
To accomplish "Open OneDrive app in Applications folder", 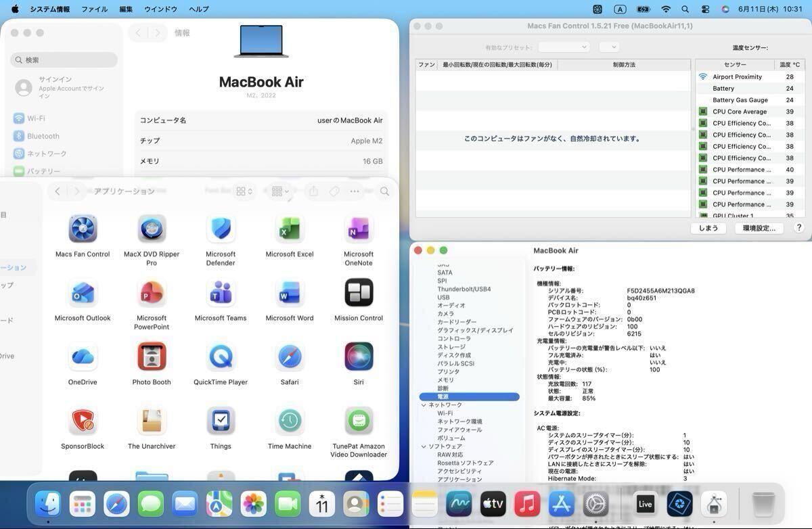I will 83,356.
